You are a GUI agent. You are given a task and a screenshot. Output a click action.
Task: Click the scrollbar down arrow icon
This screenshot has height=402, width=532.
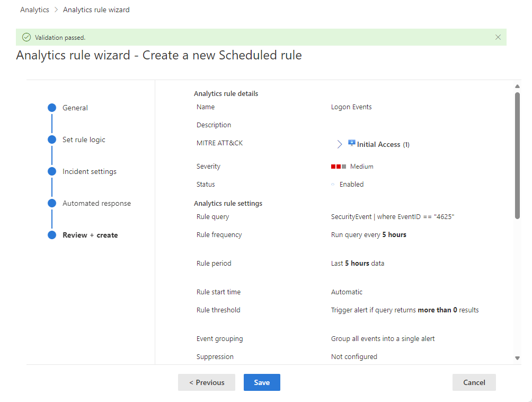coord(517,358)
